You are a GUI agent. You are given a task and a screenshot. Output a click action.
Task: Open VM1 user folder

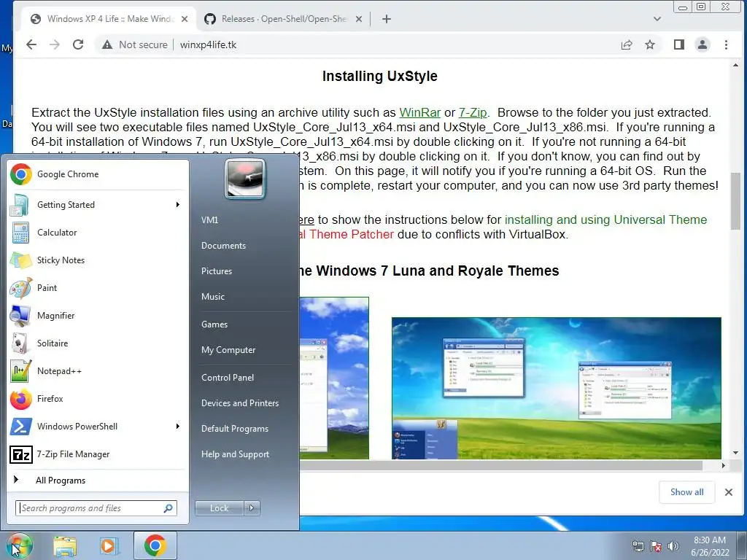209,220
